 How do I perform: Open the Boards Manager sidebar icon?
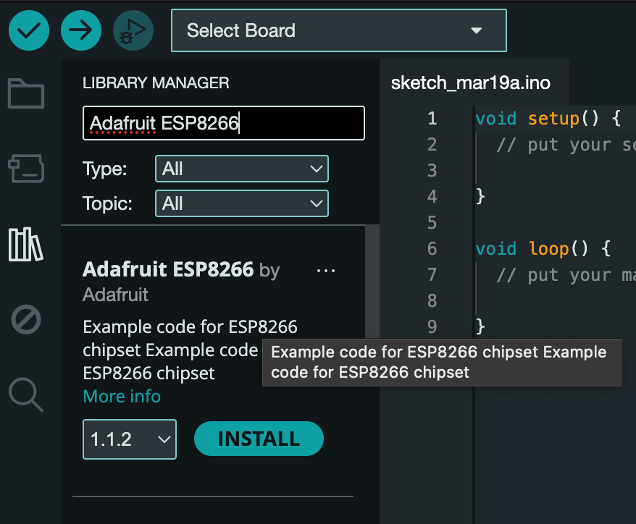coord(26,168)
